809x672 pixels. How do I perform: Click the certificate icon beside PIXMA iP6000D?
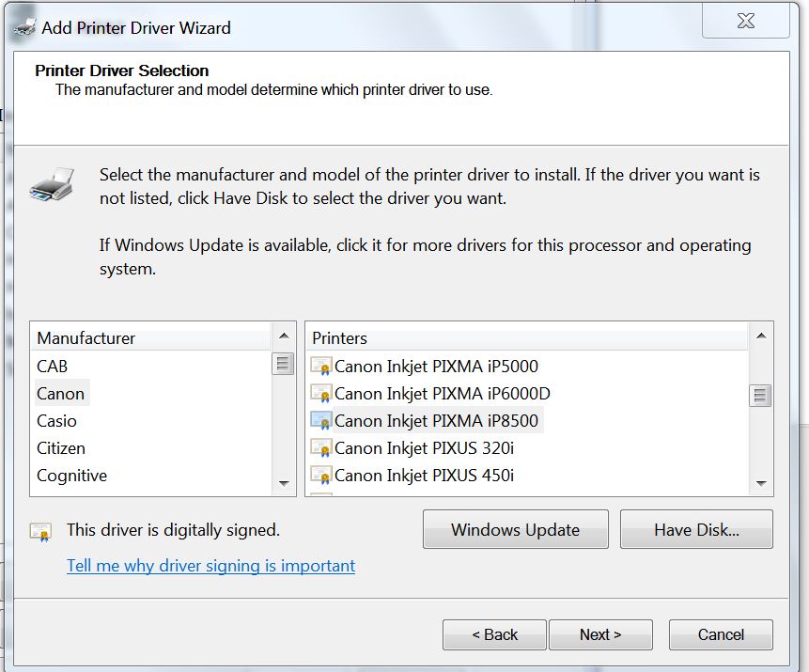point(320,393)
